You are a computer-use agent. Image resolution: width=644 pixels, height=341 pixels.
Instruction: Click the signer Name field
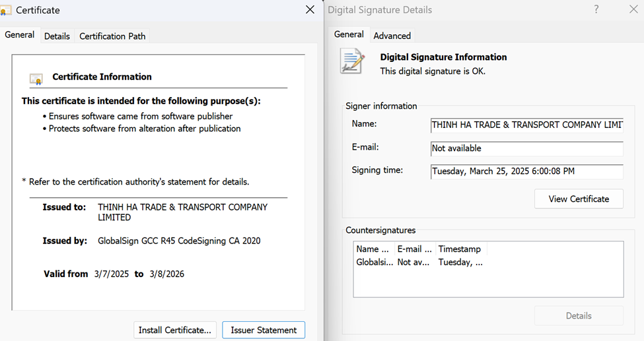click(527, 125)
